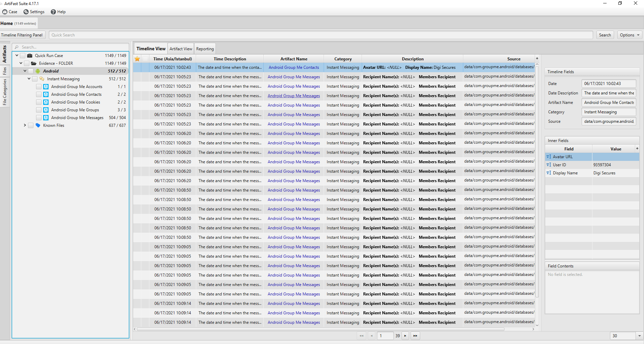Click the timeline horizontal scrollbar
The height and width of the screenshot is (344, 644).
click(x=320, y=329)
